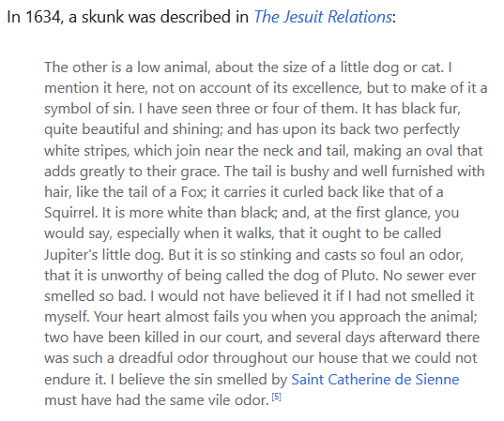Click the word Squirrel in the quote
The width and height of the screenshot is (504, 421).
70,213
